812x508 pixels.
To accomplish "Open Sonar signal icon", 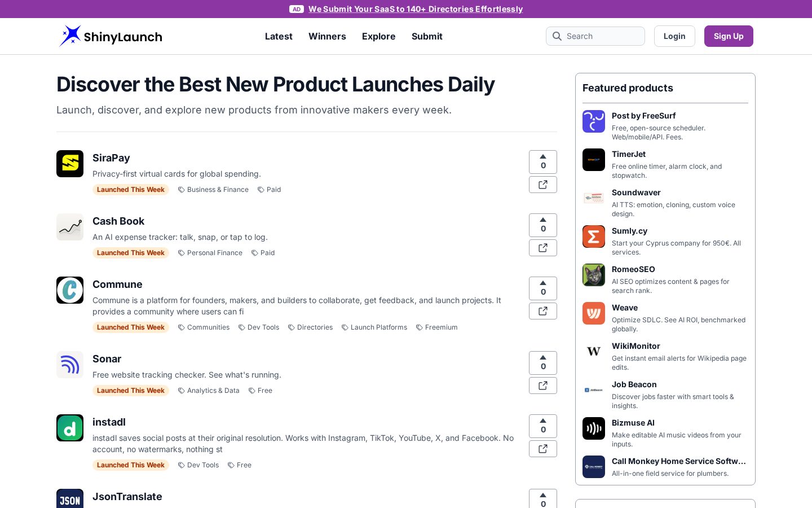I will coord(70,365).
